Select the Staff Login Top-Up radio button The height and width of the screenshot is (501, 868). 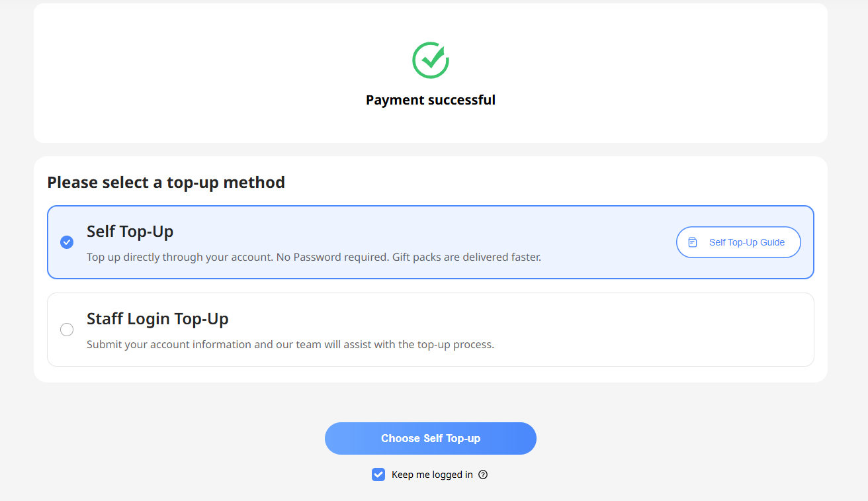67,330
